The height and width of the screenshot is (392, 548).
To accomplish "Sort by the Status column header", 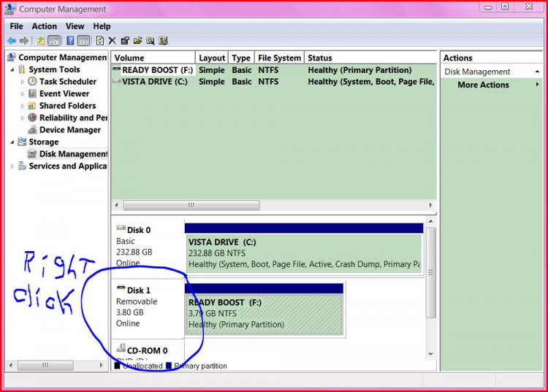I will [x=370, y=58].
